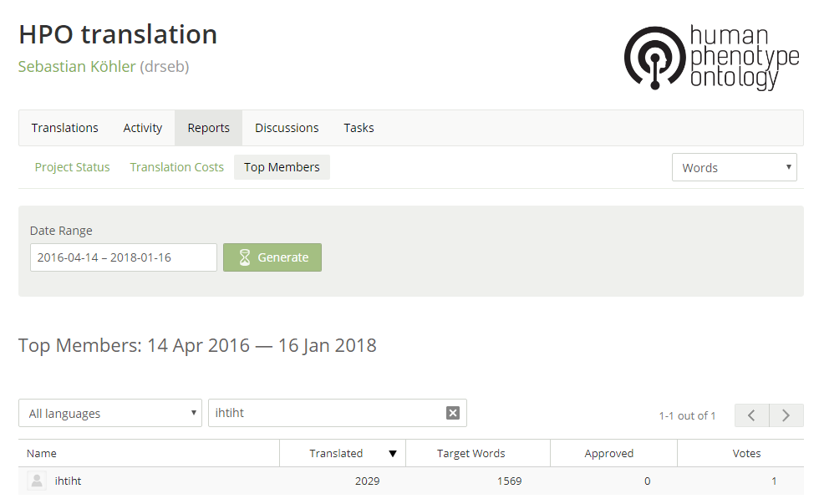View the Translation Costs report

click(177, 167)
